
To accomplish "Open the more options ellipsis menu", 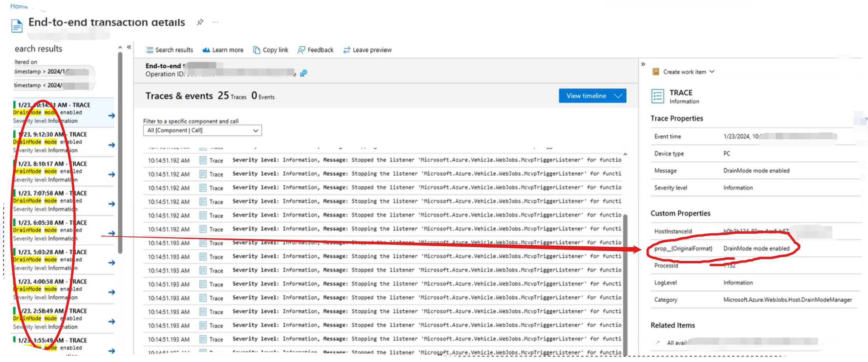I will (x=215, y=22).
